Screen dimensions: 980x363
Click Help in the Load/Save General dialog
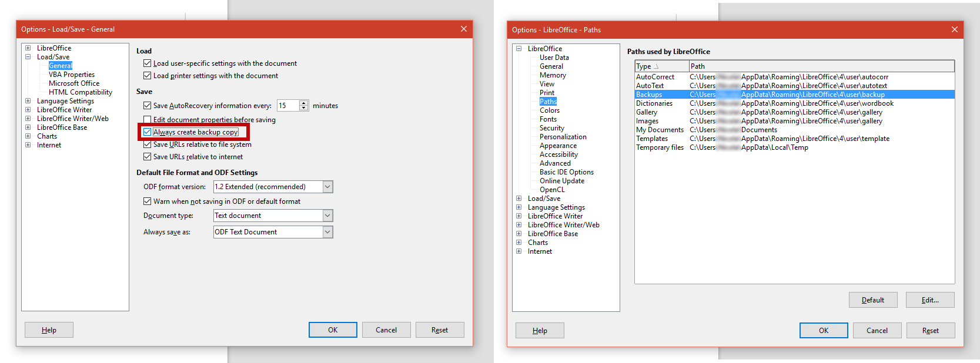pyautogui.click(x=49, y=330)
